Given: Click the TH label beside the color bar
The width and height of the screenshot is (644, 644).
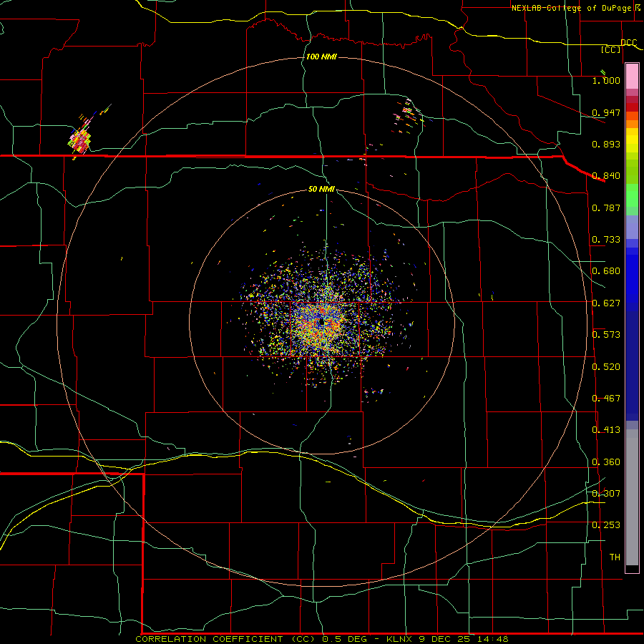Looking at the screenshot, I should click(x=615, y=557).
